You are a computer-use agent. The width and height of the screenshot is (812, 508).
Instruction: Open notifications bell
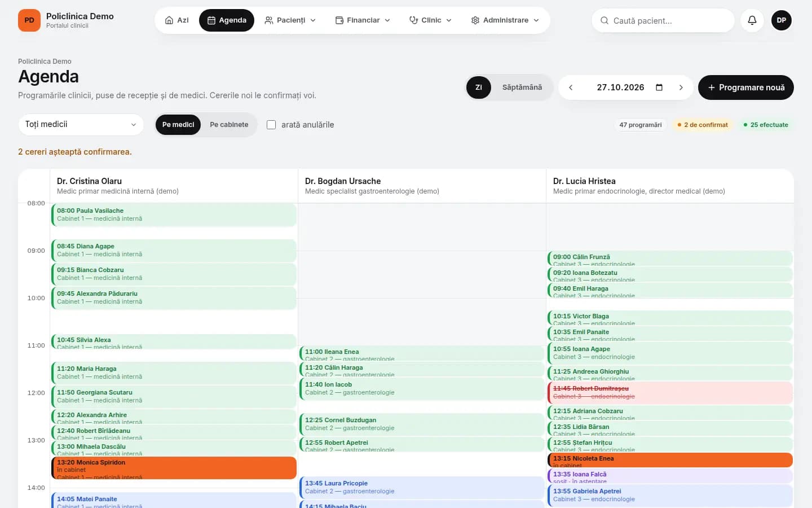click(752, 20)
